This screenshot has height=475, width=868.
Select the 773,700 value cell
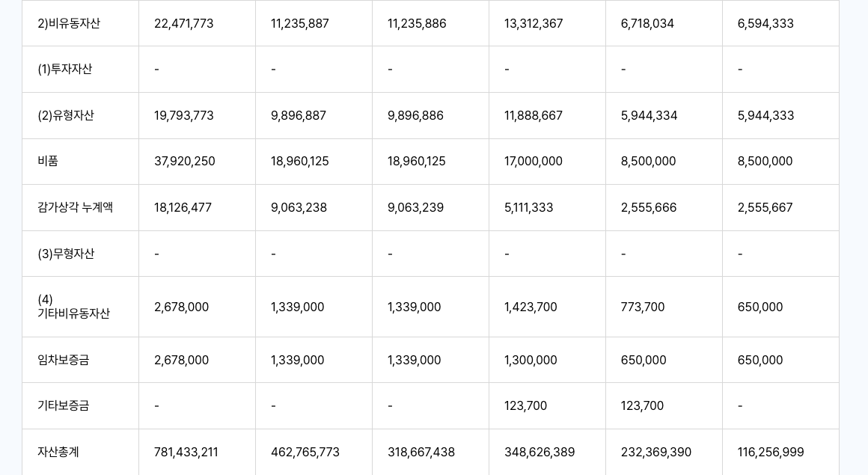[x=643, y=307]
